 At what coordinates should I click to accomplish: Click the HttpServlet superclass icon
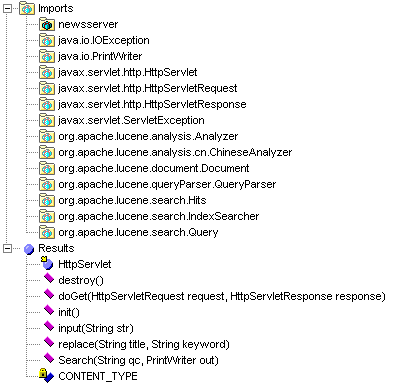click(47, 263)
